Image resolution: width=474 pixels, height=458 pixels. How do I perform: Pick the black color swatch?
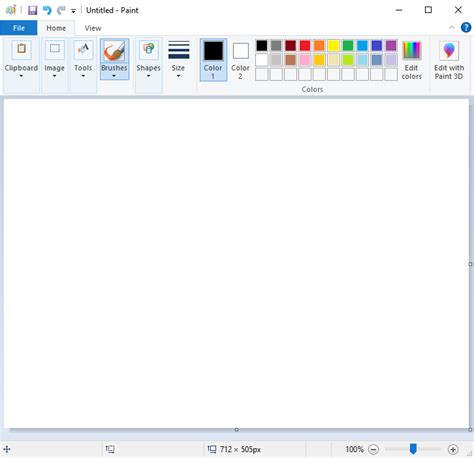262,45
